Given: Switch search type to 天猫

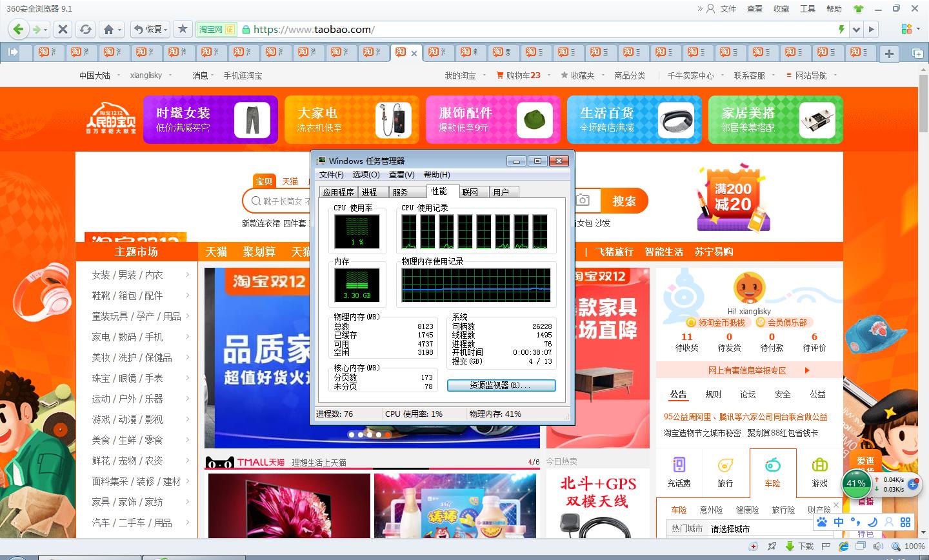Looking at the screenshot, I should [x=290, y=181].
